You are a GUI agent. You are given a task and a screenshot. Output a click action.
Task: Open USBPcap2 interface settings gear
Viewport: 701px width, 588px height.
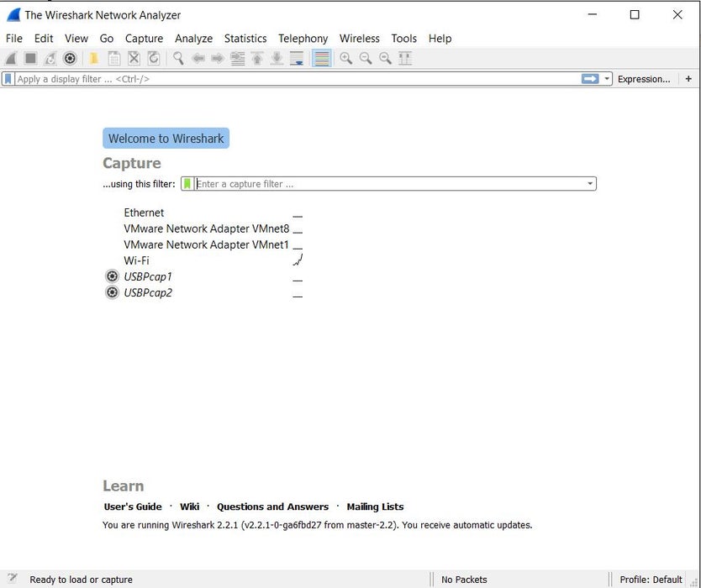113,292
